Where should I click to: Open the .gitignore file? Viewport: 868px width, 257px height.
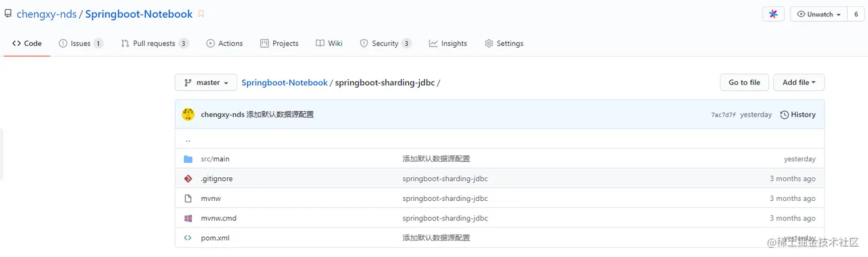[x=217, y=178]
